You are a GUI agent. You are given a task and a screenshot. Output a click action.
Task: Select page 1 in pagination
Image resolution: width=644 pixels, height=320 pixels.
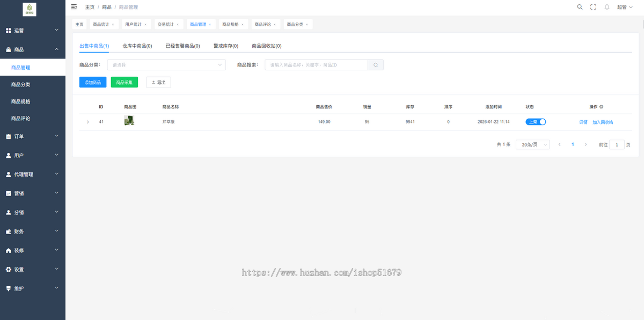tap(573, 144)
